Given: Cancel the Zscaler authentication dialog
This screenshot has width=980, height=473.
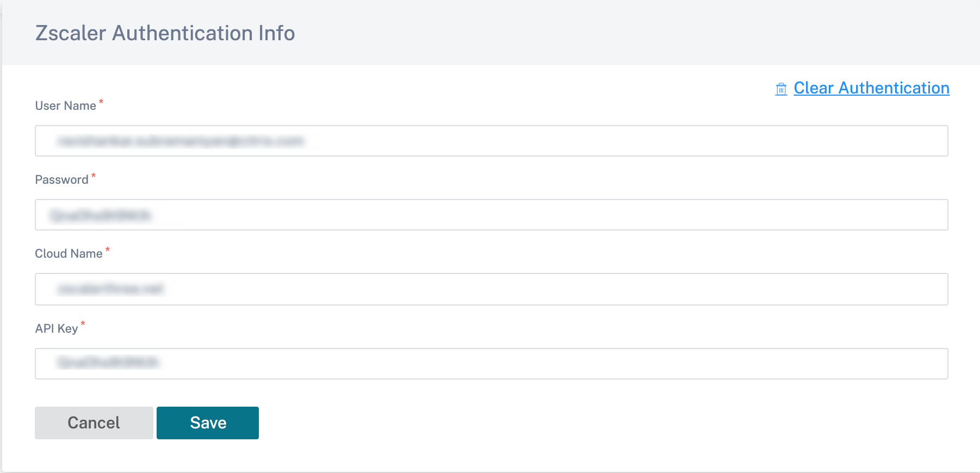Looking at the screenshot, I should [94, 423].
